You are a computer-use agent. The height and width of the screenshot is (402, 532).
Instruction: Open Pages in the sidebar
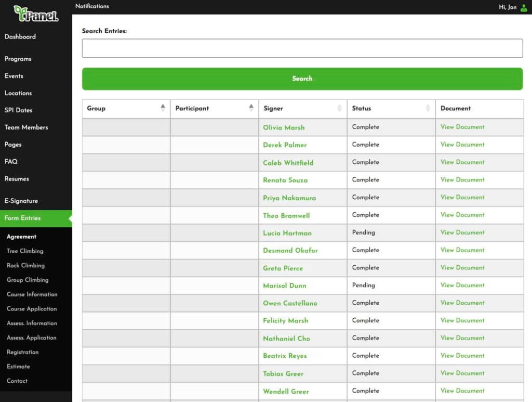13,145
